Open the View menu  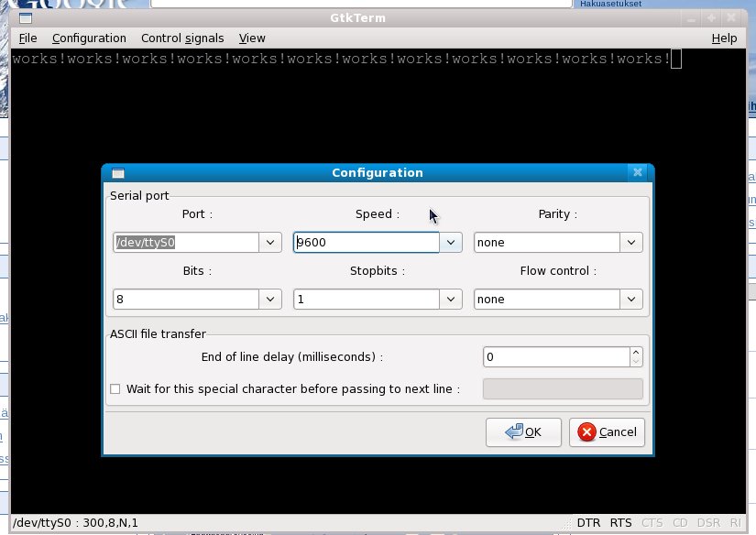tap(252, 38)
